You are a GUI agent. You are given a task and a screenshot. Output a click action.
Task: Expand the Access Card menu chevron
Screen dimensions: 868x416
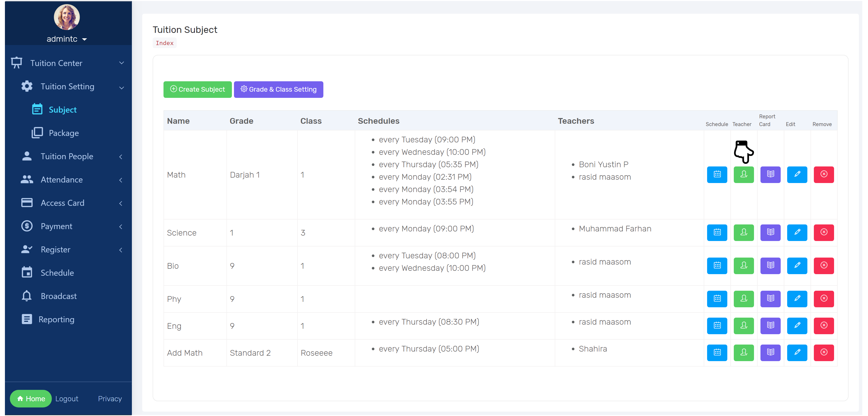(x=121, y=203)
